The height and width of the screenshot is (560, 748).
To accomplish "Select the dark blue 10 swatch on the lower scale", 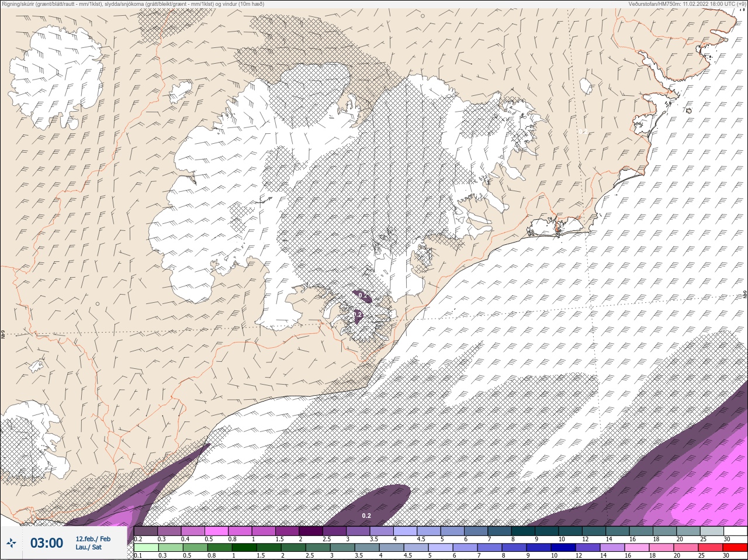I will coord(563,548).
